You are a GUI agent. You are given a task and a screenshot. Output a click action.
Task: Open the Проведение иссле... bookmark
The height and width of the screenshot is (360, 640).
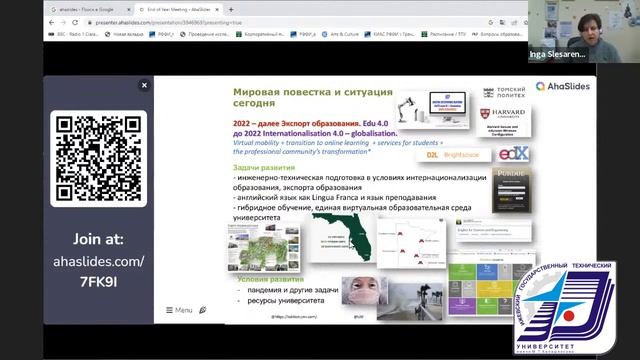coord(205,34)
